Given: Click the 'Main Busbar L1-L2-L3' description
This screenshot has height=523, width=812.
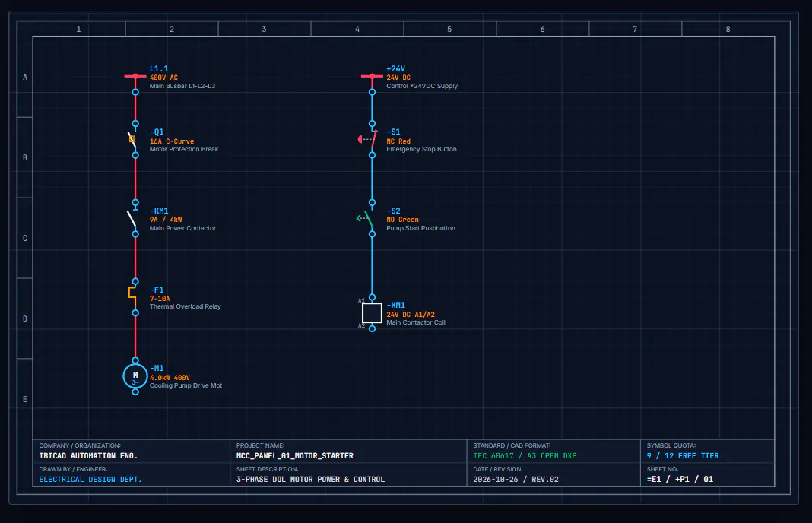Looking at the screenshot, I should coord(182,86).
